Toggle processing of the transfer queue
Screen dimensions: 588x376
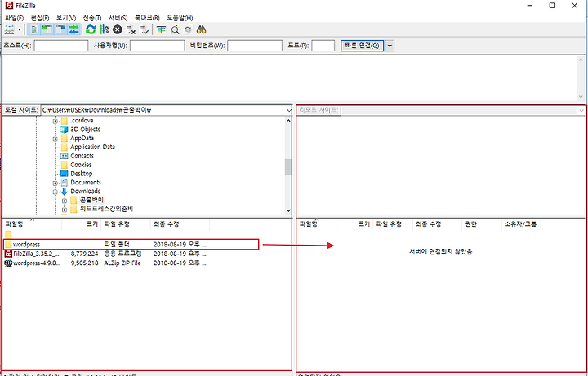tap(104, 29)
